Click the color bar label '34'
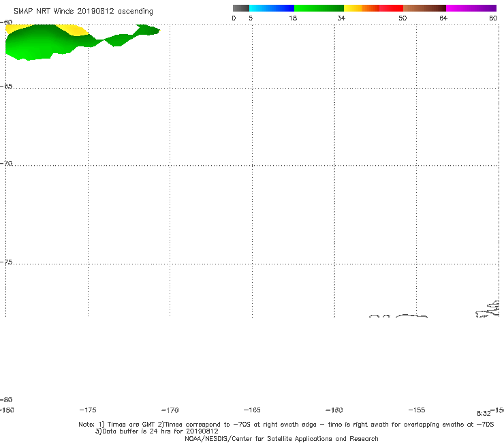 [341, 18]
